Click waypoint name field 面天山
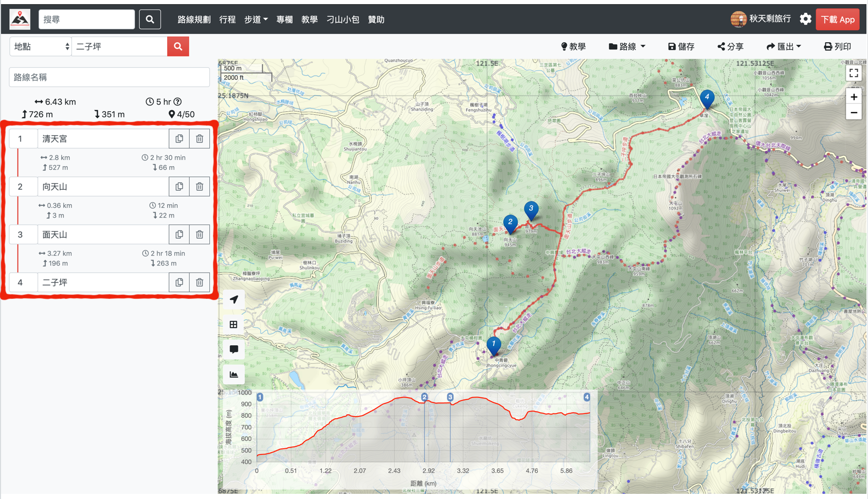Screen dimensions: 868x499 coord(103,235)
